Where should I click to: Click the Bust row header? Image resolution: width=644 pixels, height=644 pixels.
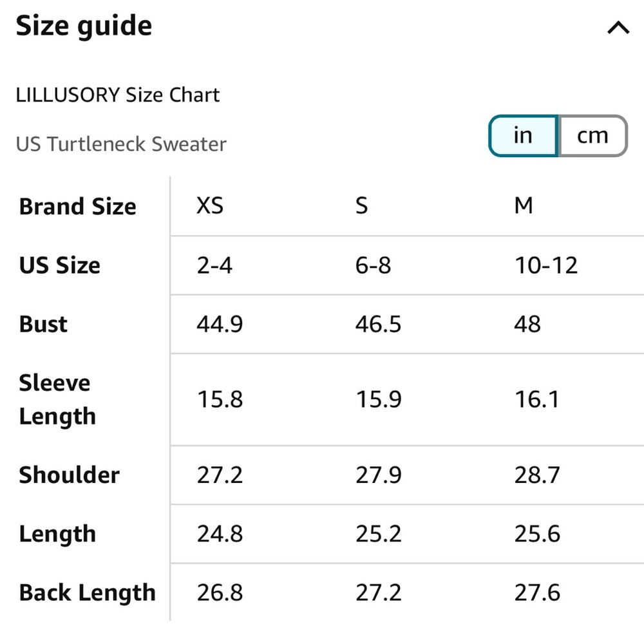pos(43,324)
